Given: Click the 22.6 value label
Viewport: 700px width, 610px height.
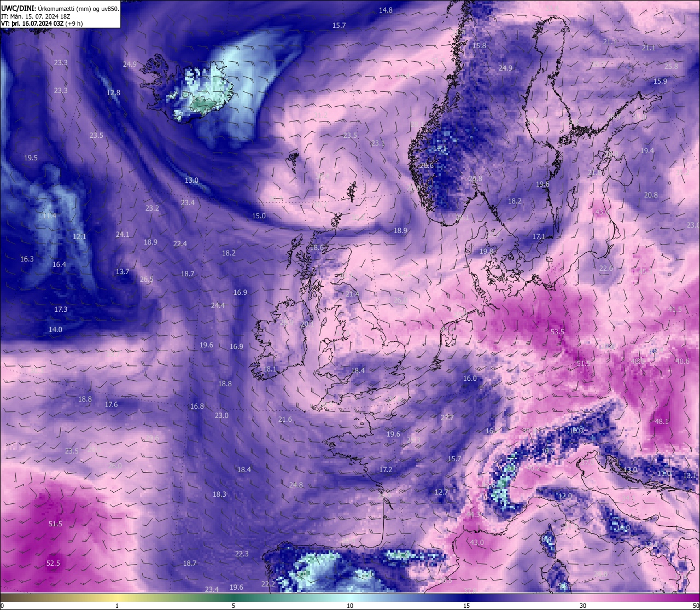Looking at the screenshot, I should [x=606, y=268].
